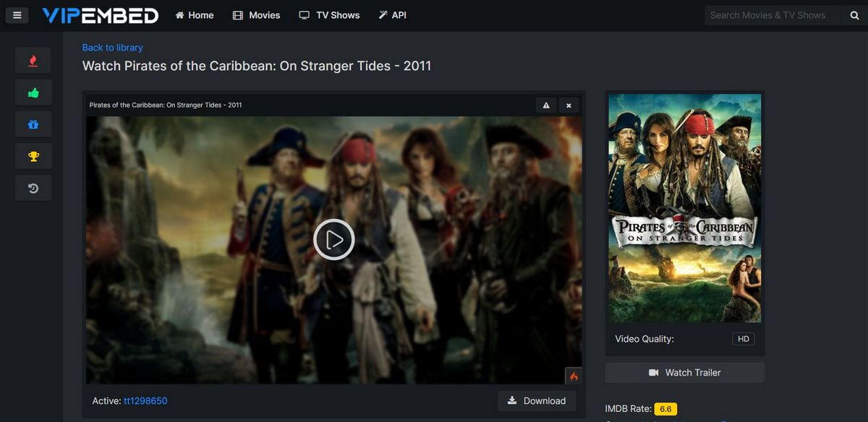Open the tt1298650 active link
Image resolution: width=868 pixels, height=422 pixels.
pyautogui.click(x=145, y=401)
